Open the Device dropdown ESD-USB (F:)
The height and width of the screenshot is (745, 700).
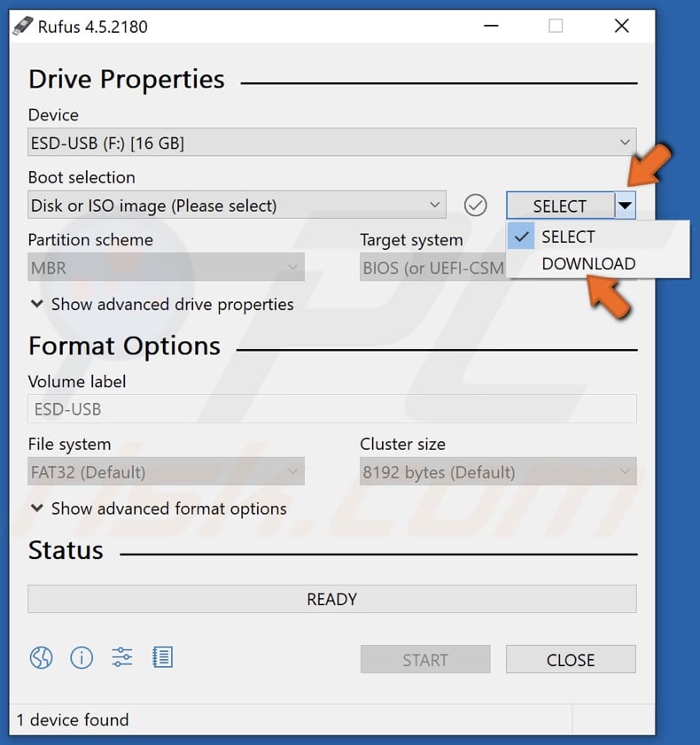[332, 142]
